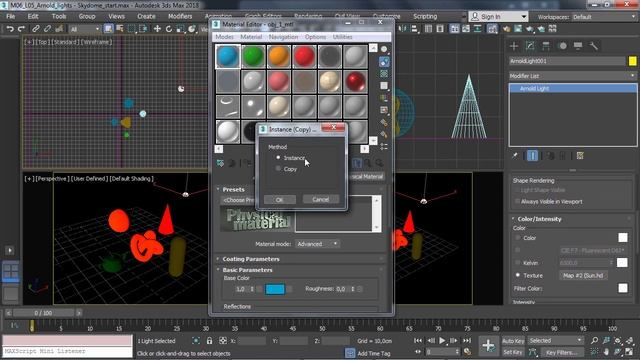Select Arnold Light in modifier stack

click(573, 88)
